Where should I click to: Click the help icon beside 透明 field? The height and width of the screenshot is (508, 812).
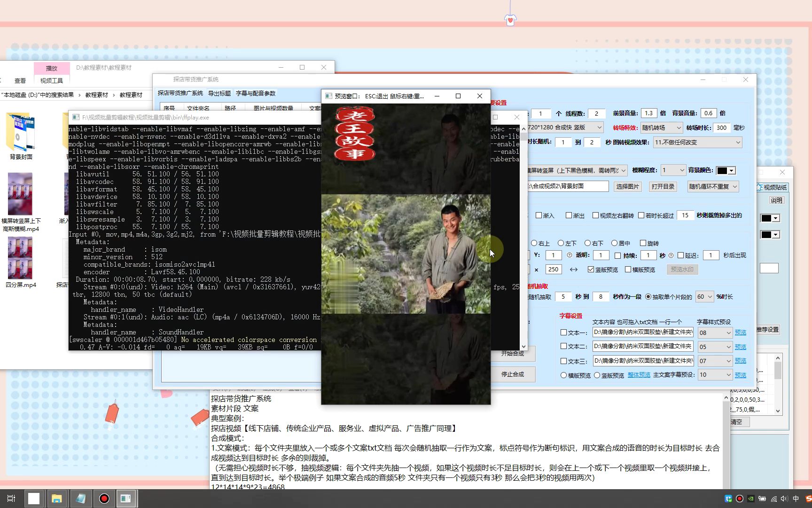tap(569, 255)
